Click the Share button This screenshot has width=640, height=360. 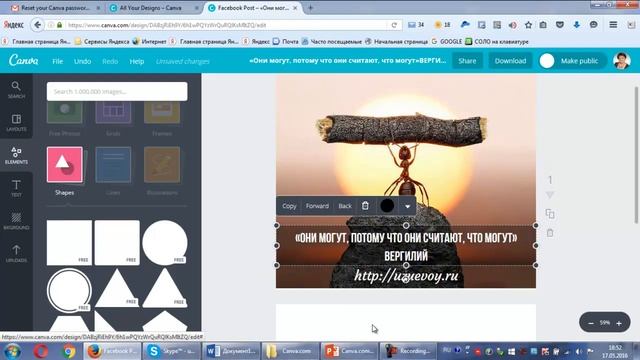click(467, 61)
